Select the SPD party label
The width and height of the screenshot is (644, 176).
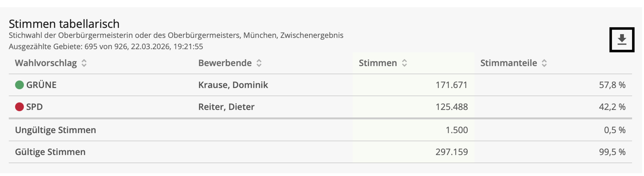point(34,107)
